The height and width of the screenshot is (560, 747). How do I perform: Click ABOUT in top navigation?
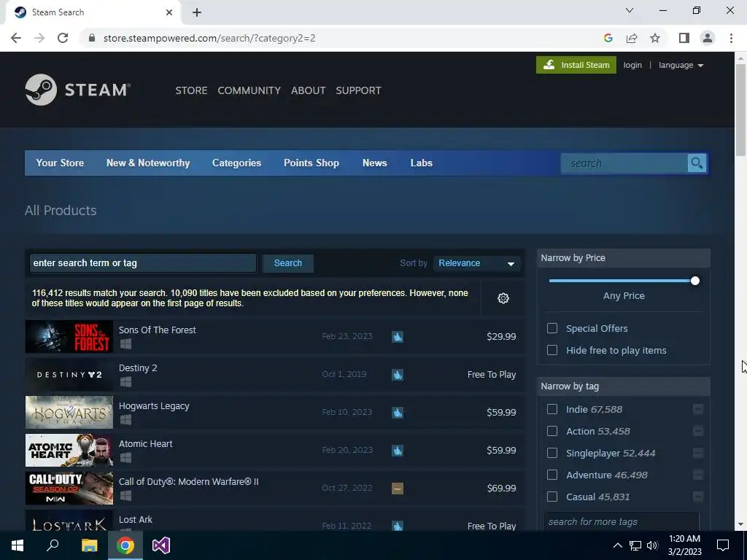pyautogui.click(x=309, y=90)
